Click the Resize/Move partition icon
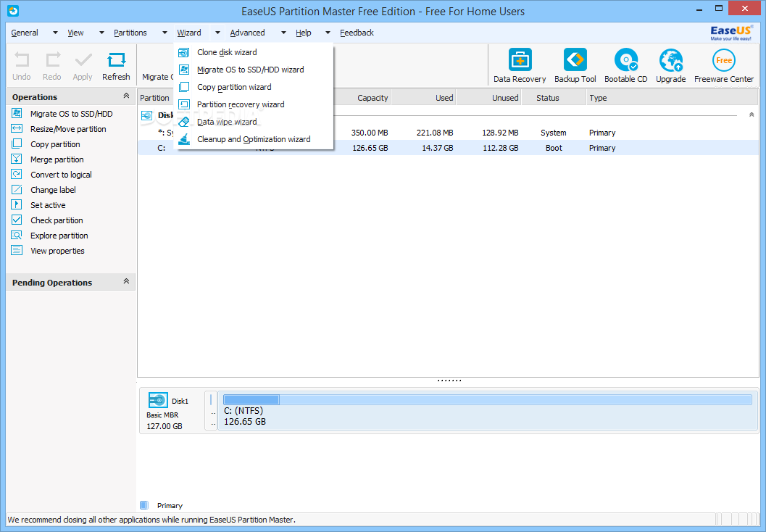766x532 pixels. point(17,128)
